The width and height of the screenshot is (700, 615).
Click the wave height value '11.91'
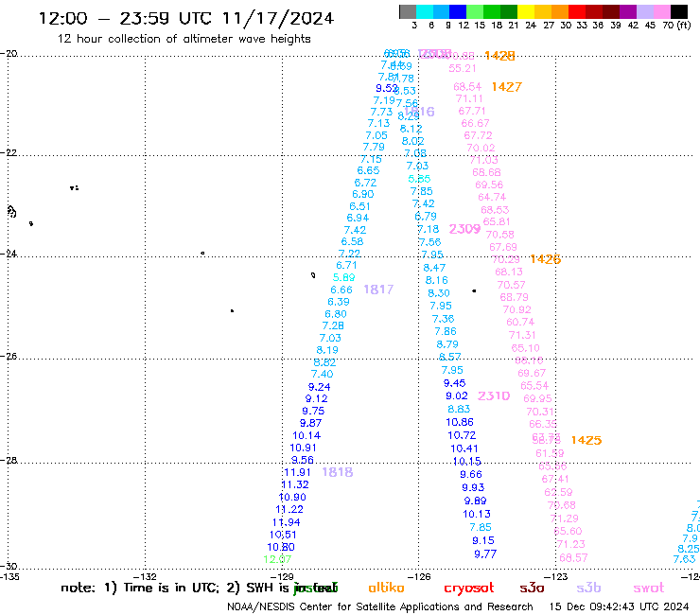tap(297, 472)
